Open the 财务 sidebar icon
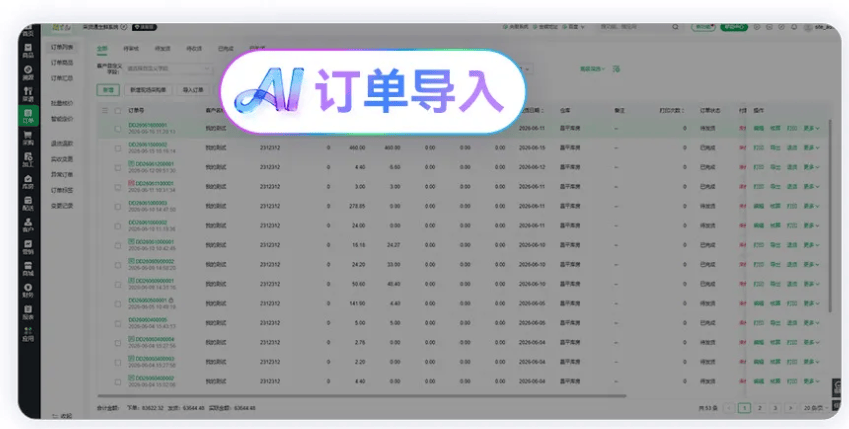The height and width of the screenshot is (429, 849). [28, 291]
